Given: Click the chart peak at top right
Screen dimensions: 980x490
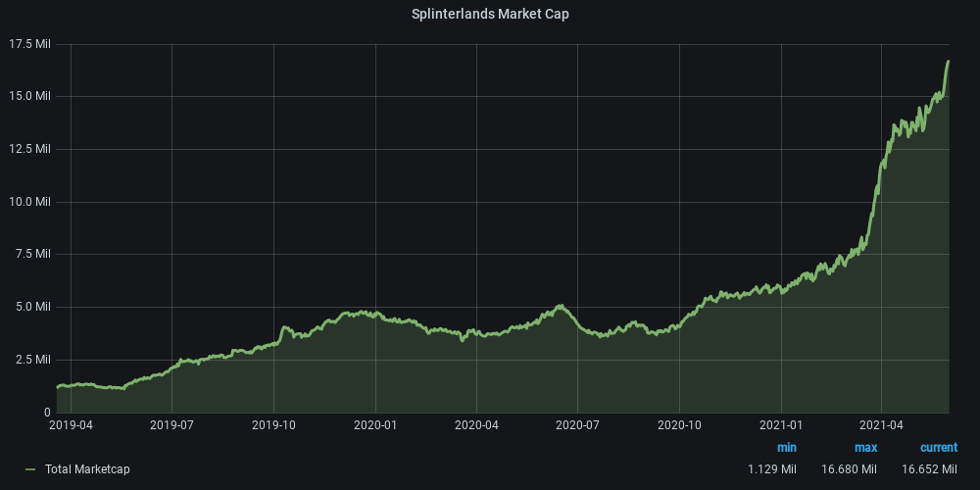Looking at the screenshot, I should (x=948, y=62).
